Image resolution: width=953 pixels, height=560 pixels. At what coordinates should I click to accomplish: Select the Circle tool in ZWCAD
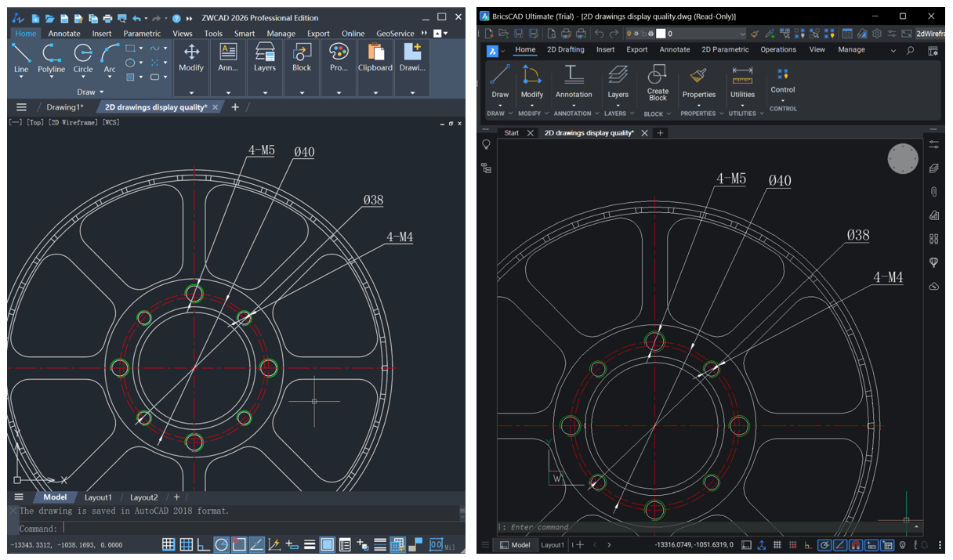tap(83, 58)
